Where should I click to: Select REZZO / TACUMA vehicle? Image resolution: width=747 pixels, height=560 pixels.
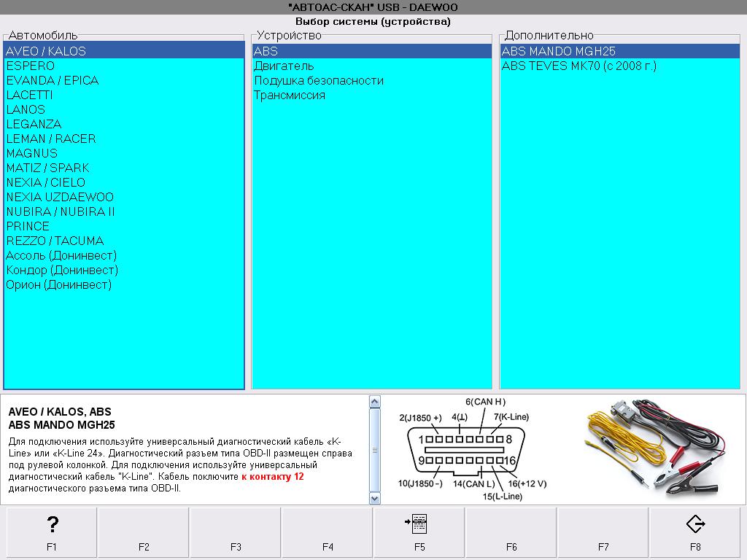click(124, 241)
